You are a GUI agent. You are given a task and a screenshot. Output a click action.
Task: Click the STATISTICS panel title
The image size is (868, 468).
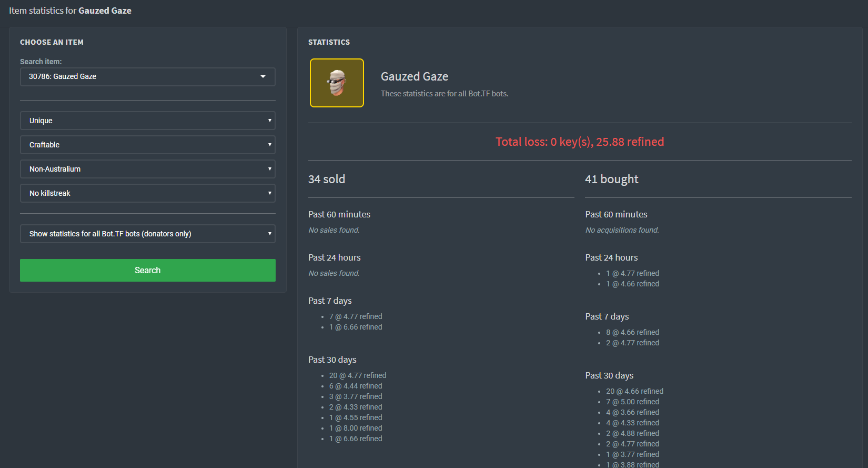point(329,42)
